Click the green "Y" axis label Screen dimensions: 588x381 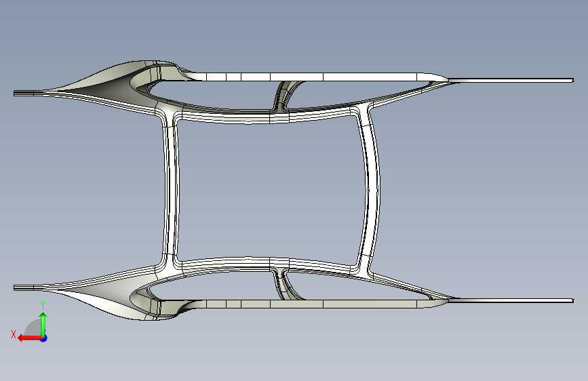(43, 305)
